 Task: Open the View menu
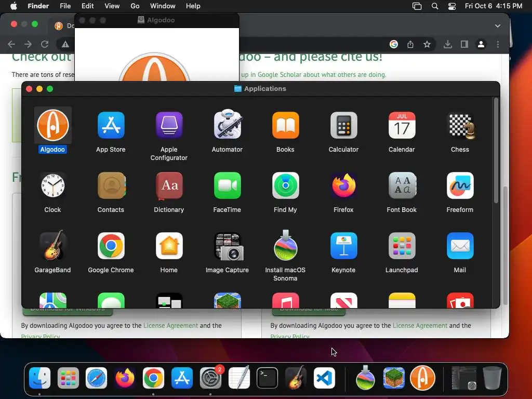pos(112,6)
